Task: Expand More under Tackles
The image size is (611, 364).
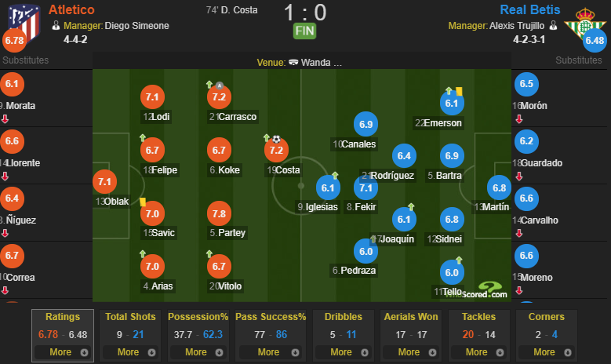Action: pyautogui.click(x=479, y=352)
